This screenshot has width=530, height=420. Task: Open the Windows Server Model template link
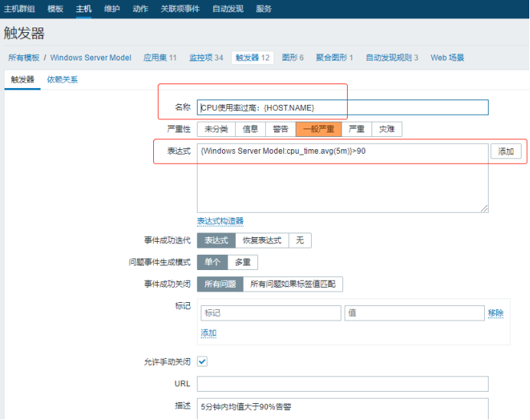pyautogui.click(x=90, y=57)
